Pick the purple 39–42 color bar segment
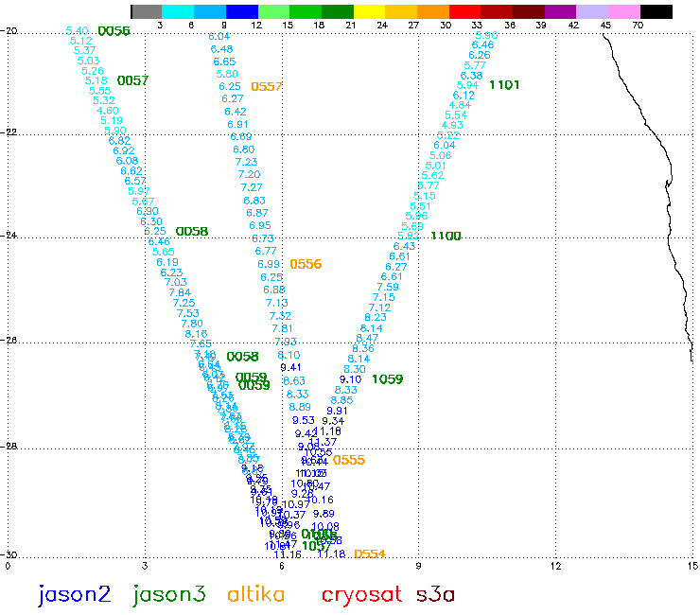 [x=560, y=11]
